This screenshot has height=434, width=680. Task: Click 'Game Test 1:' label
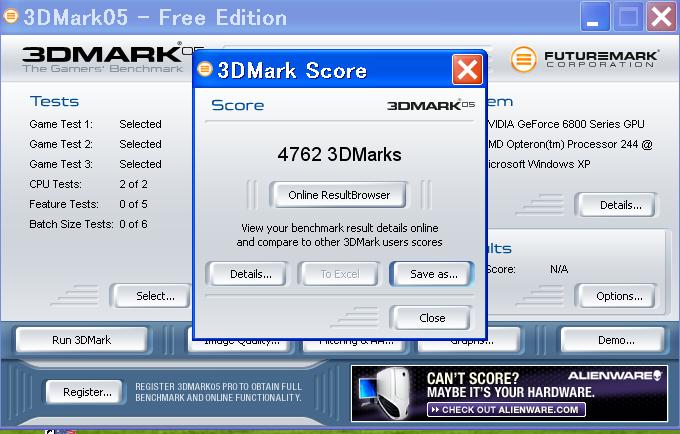point(61,124)
